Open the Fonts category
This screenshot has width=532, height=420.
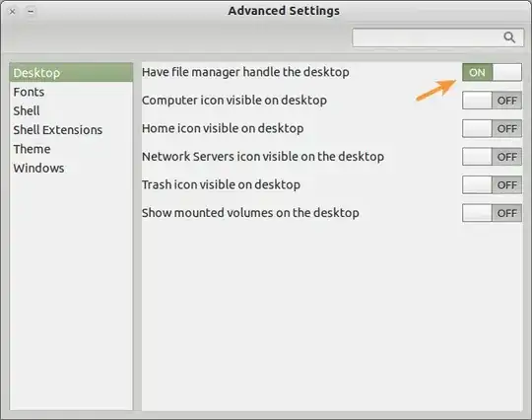pyautogui.click(x=71, y=92)
